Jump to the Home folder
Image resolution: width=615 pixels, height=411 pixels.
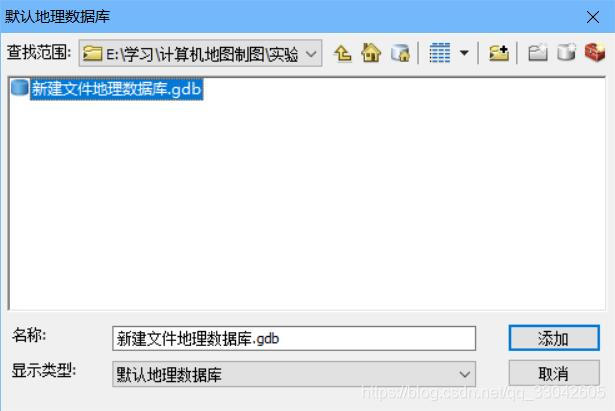pos(371,53)
